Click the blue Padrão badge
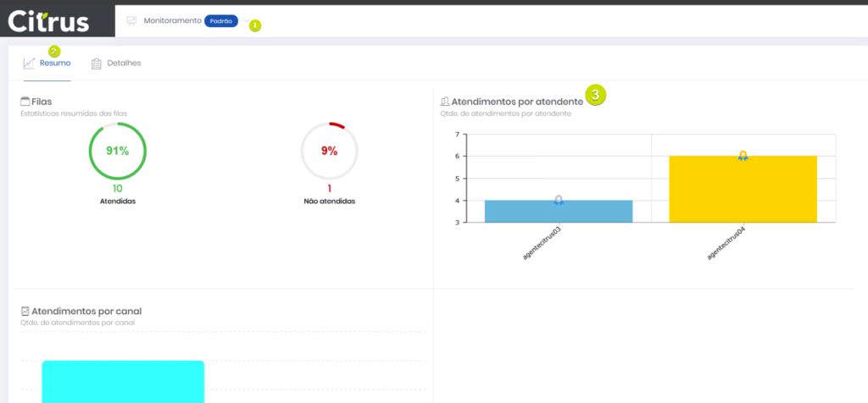The image size is (868, 403). [x=221, y=20]
